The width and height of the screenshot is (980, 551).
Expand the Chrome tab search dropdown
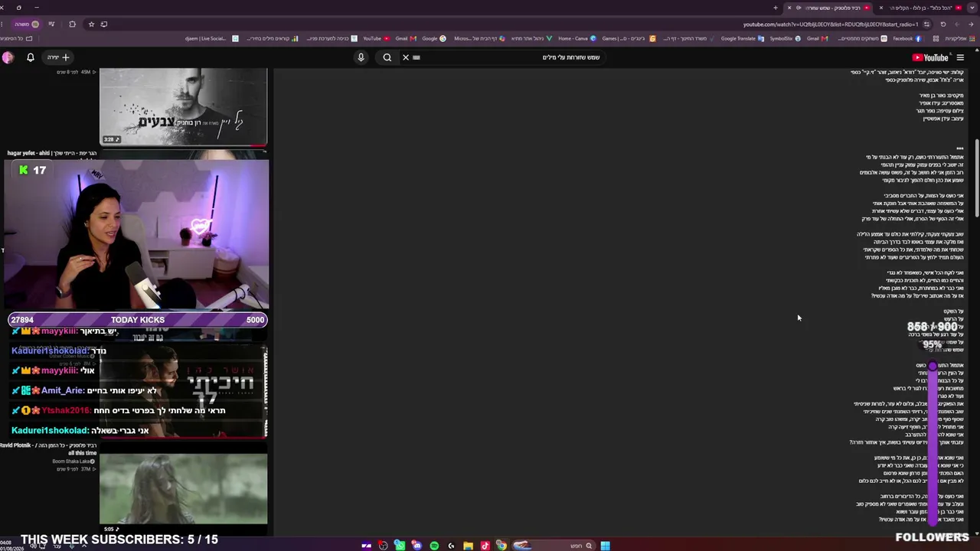972,8
